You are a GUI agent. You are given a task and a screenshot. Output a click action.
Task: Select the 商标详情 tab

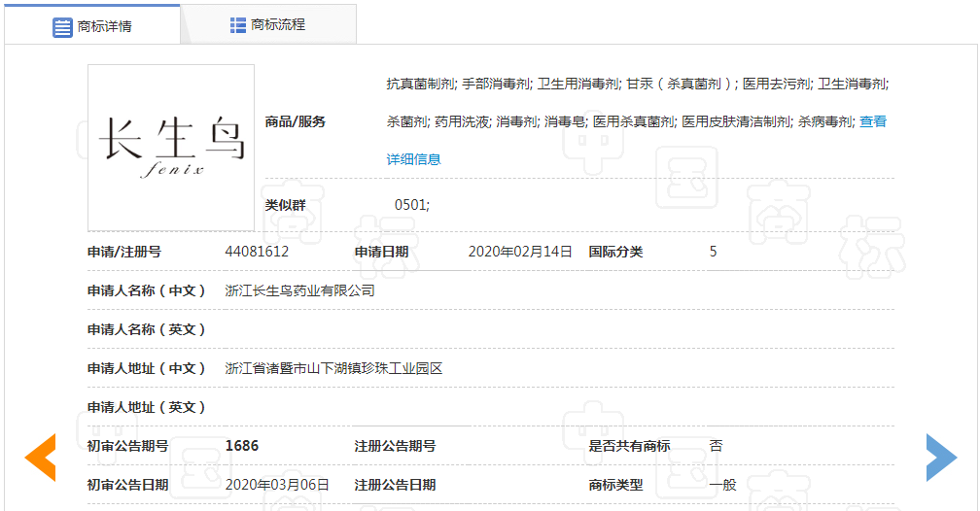point(93,26)
